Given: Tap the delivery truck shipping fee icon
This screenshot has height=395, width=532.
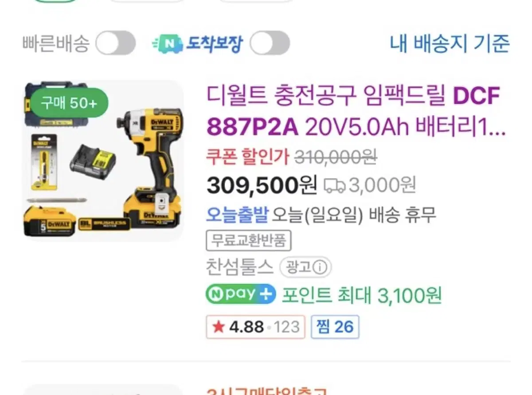Looking at the screenshot, I should pyautogui.click(x=335, y=186).
